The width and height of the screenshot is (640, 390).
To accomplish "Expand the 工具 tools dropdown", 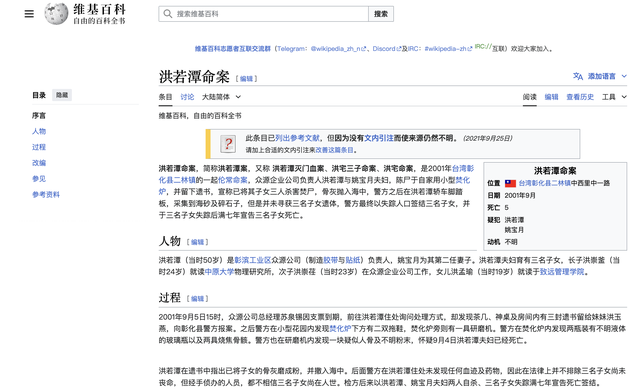I will point(614,97).
